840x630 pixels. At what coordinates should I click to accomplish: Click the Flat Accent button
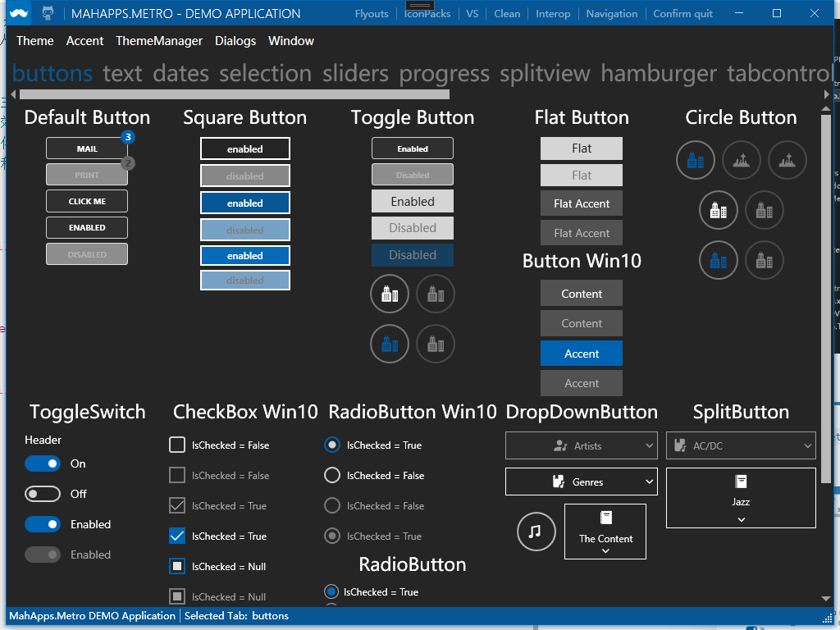tap(581, 203)
